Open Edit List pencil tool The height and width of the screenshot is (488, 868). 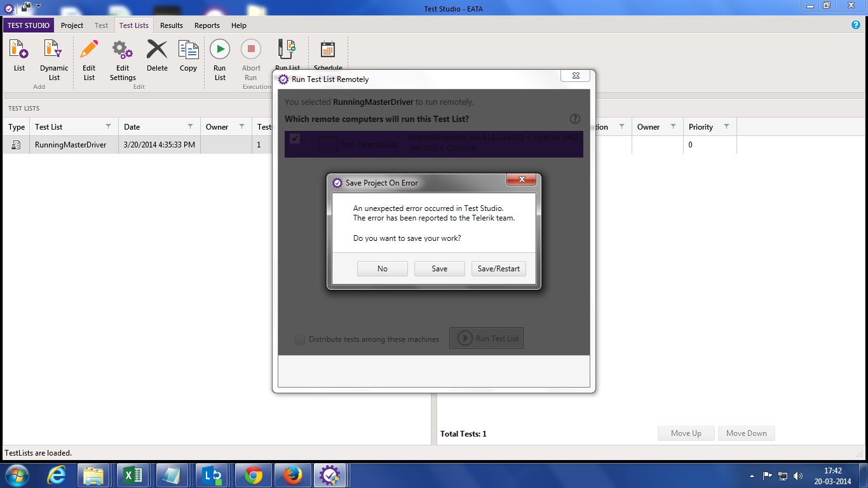(x=89, y=60)
